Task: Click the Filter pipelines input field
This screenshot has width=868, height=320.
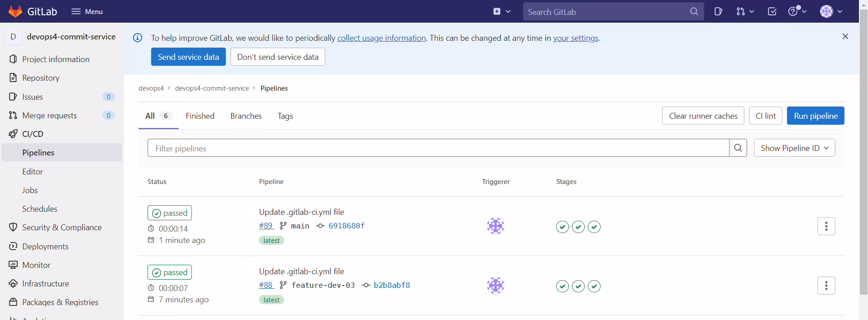Action: (438, 148)
